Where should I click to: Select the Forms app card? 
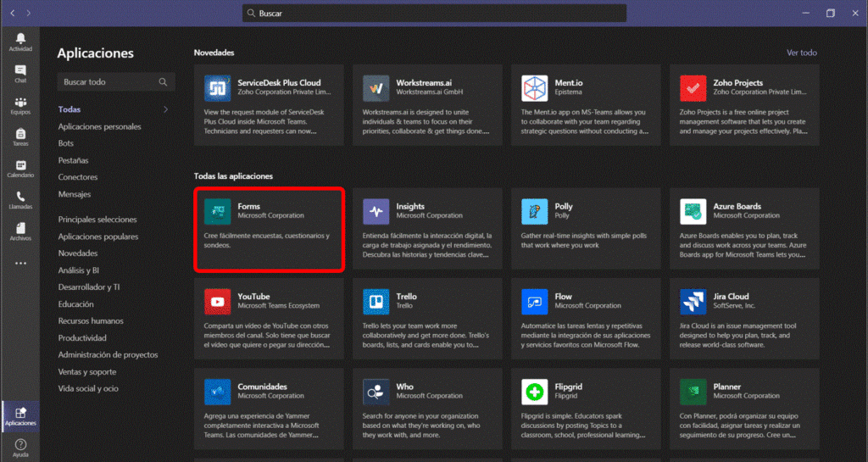(269, 230)
